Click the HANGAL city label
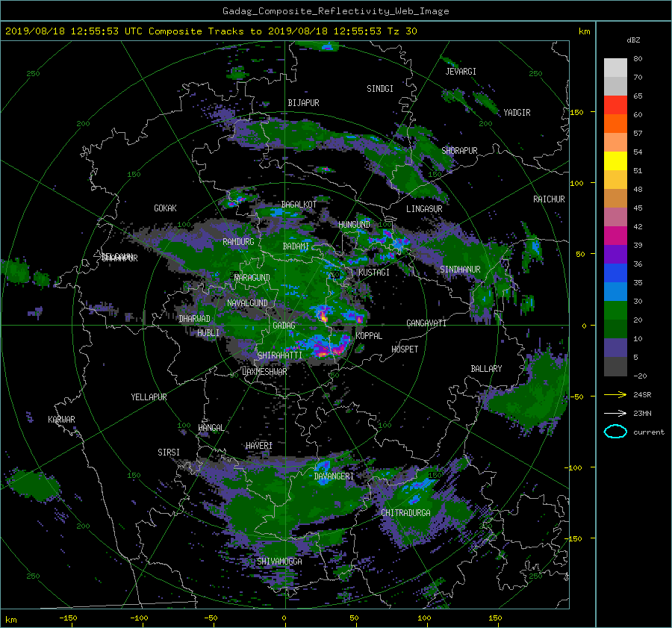This screenshot has width=672, height=628. tap(211, 428)
